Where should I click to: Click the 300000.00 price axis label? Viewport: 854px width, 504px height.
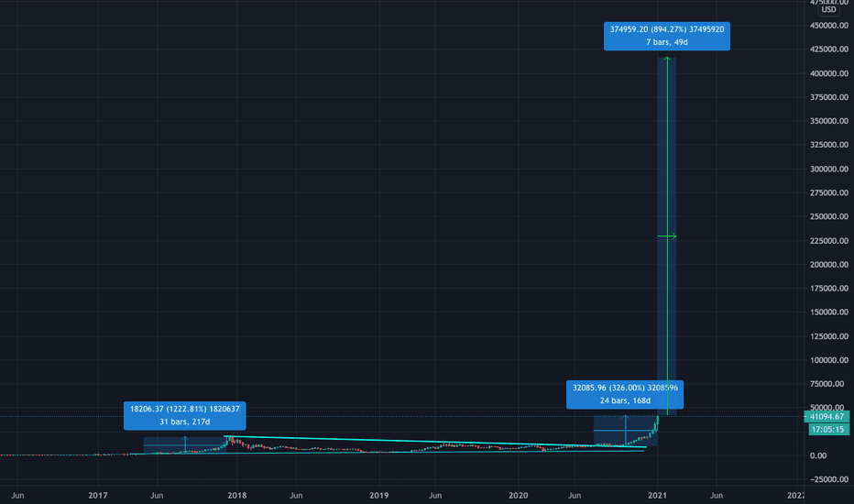click(x=829, y=169)
